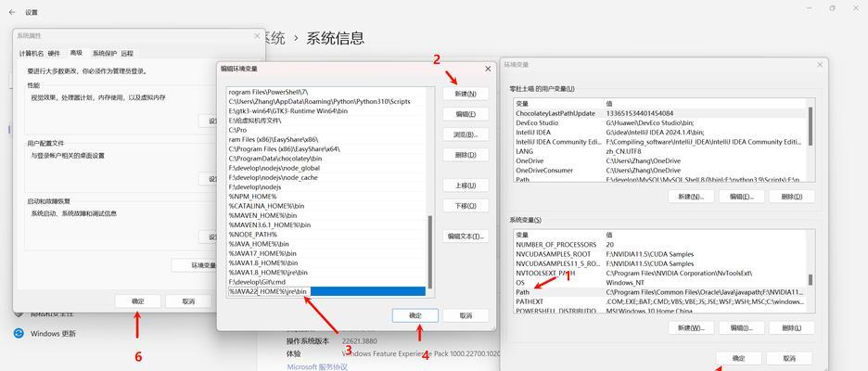This screenshot has width=868, height=371.
Task: Click 删除(L) under 系统变量
Action: point(792,327)
